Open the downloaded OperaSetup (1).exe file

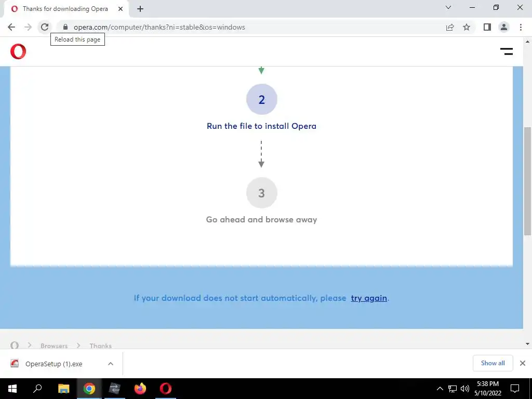pyautogui.click(x=54, y=364)
